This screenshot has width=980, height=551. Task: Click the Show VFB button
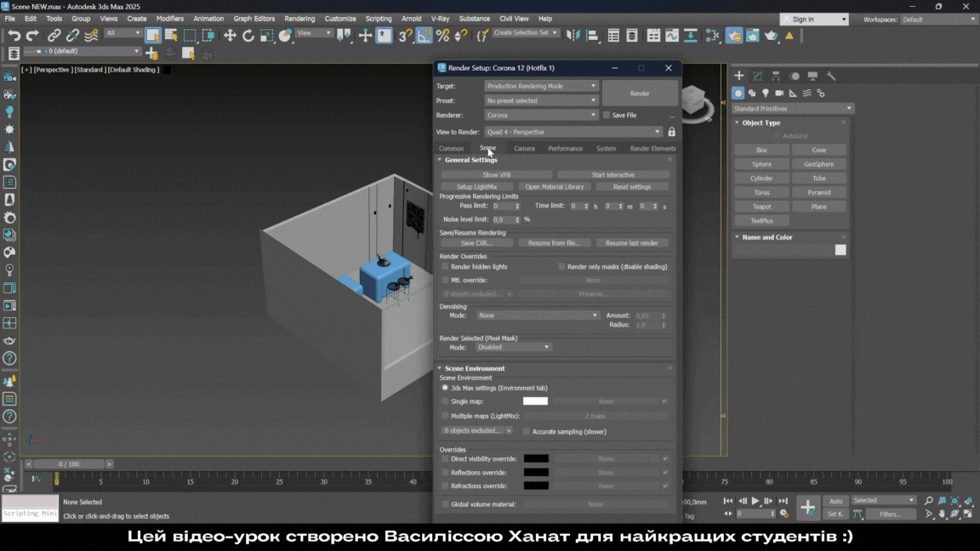(496, 175)
